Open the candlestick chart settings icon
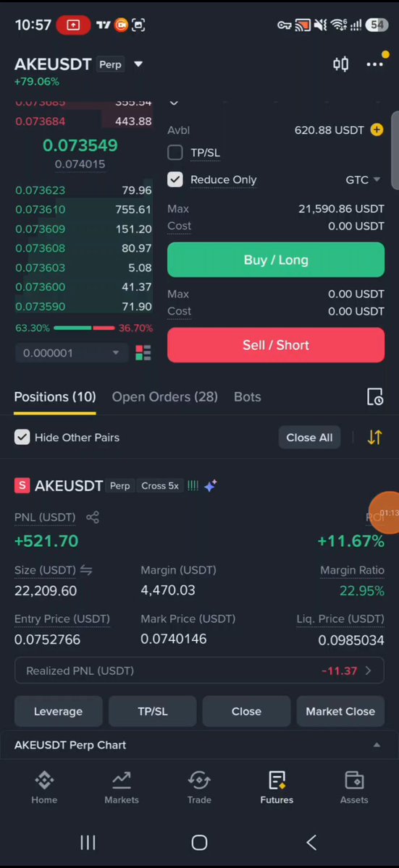Screen dimensions: 399x868 pyautogui.click(x=340, y=64)
